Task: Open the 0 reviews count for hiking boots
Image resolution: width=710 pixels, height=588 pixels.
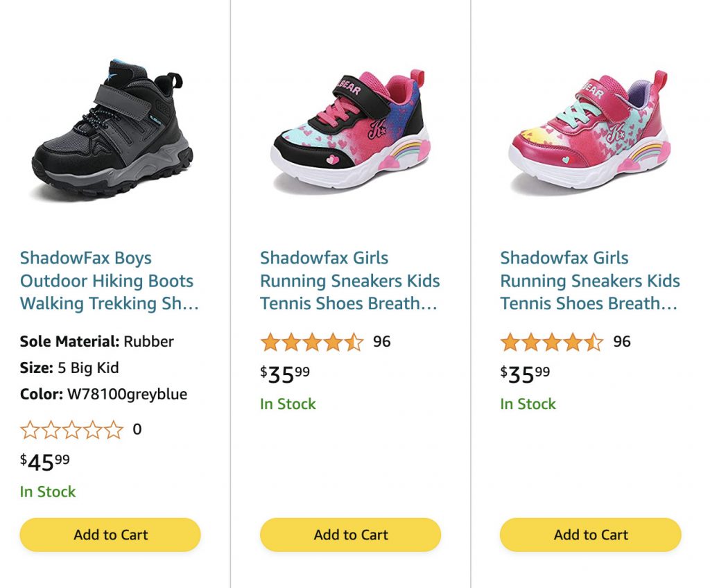Action: pos(137,429)
